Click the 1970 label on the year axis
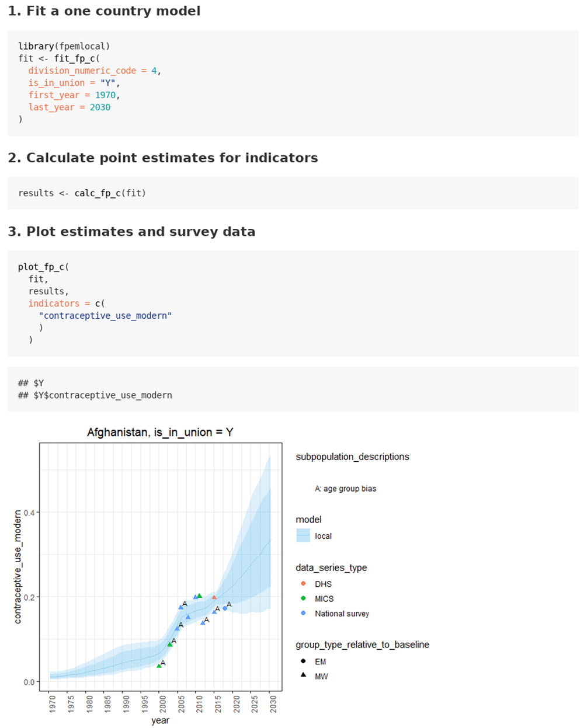Screen dimensions: 584x728 coord(53,704)
